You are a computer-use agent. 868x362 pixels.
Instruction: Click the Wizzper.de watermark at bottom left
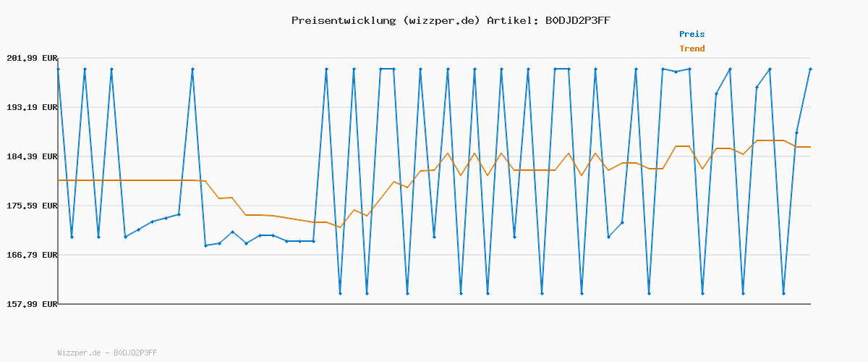[x=107, y=353]
